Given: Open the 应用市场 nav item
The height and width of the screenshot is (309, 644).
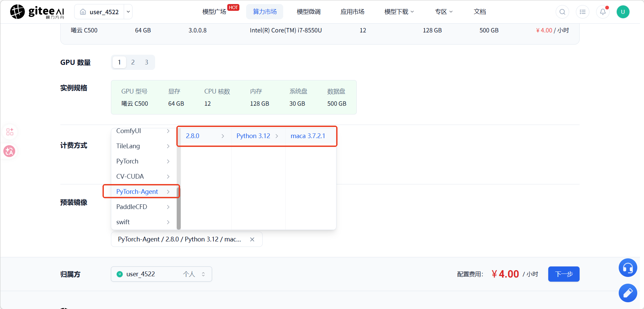Looking at the screenshot, I should tap(352, 12).
